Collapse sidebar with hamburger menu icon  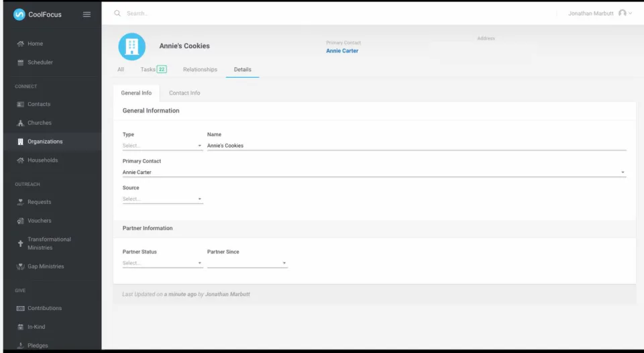87,14
